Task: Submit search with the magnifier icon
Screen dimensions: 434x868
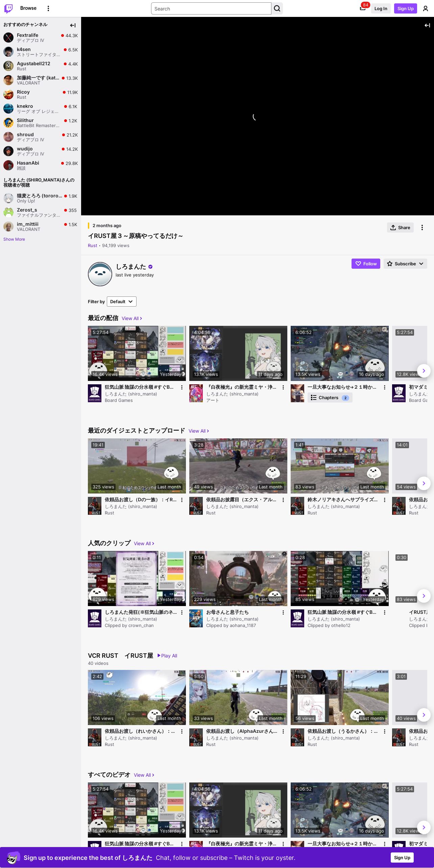Action: (x=277, y=8)
